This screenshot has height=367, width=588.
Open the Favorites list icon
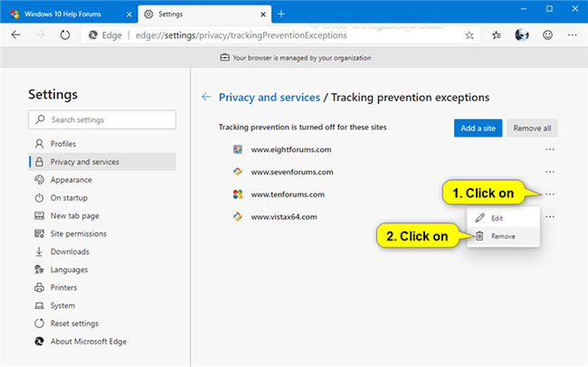[x=497, y=35]
